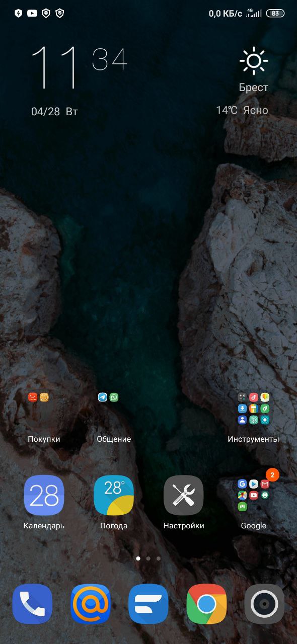This screenshot has width=297, height=644.
Task: Tap the Telegram icon in Общение folder
Action: click(102, 397)
